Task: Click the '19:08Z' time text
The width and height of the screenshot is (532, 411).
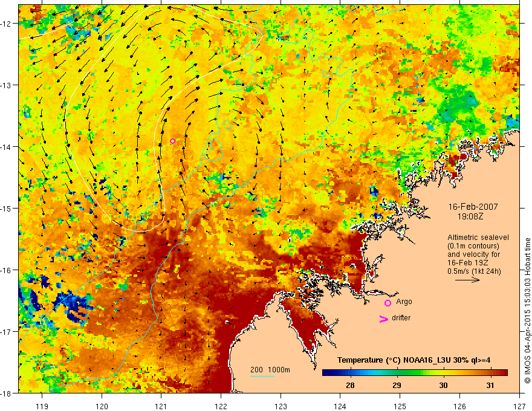Action: pyautogui.click(x=470, y=216)
